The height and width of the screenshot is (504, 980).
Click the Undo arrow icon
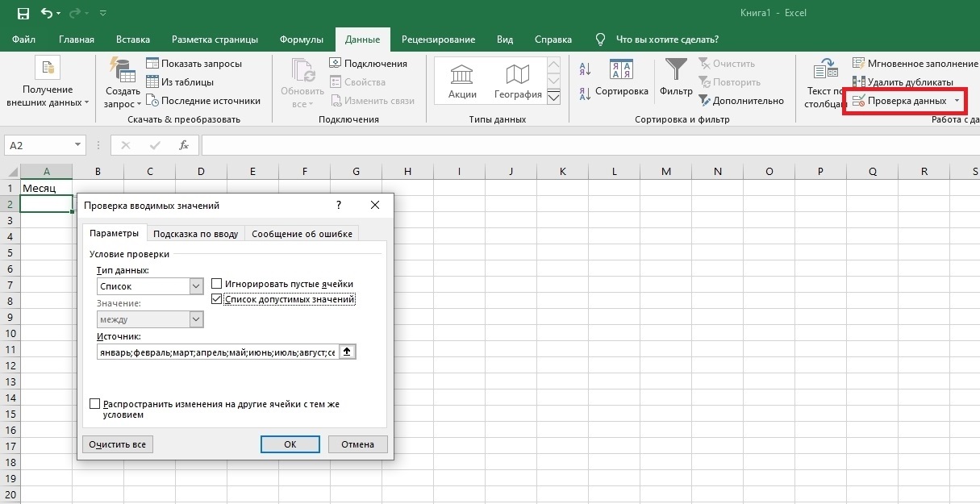tap(47, 14)
